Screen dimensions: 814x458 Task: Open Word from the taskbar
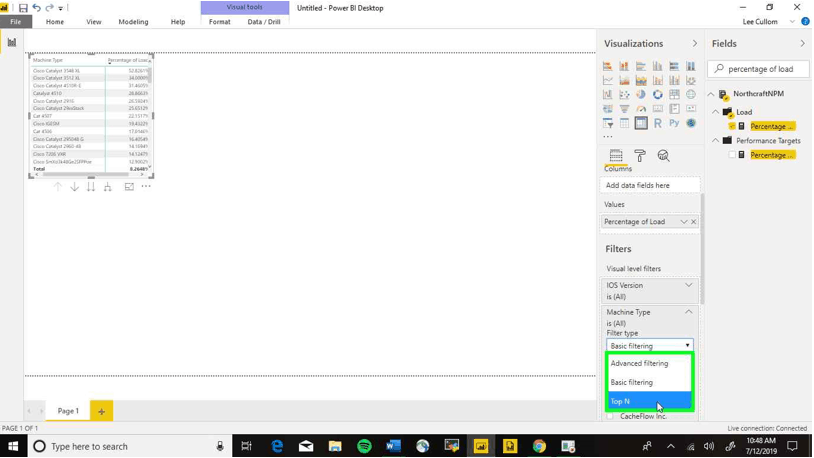(394, 447)
